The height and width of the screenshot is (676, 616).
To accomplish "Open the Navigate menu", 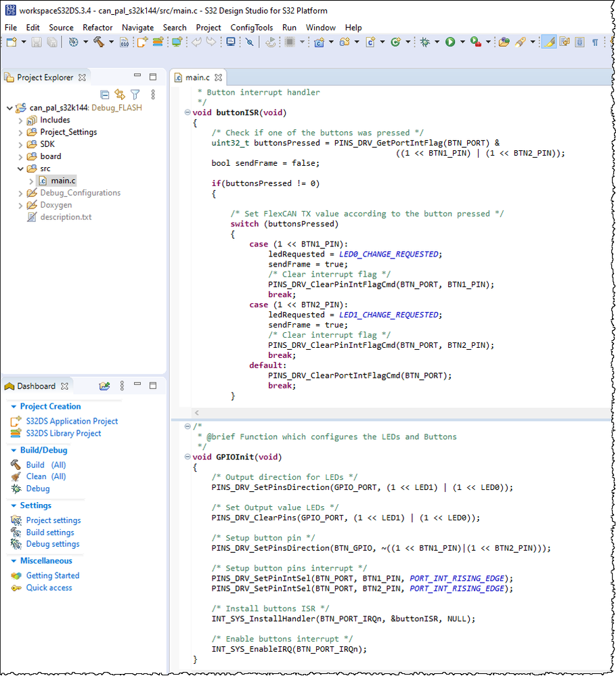I will 137,27.
